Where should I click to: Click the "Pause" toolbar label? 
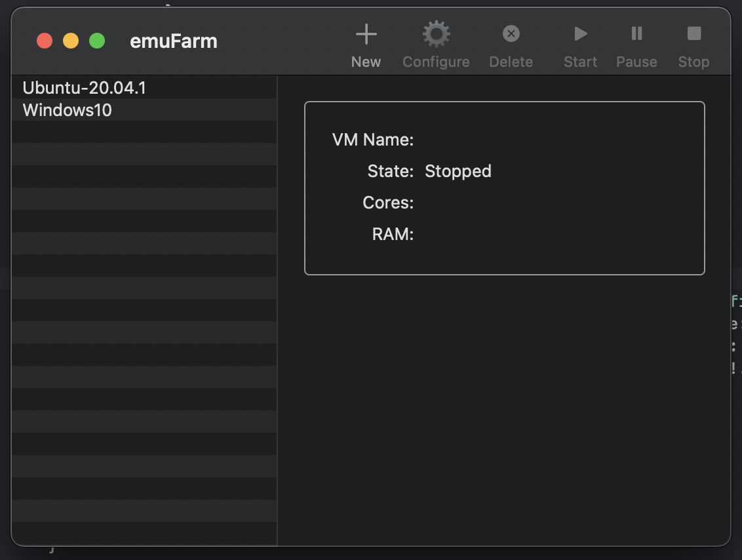pyautogui.click(x=636, y=62)
